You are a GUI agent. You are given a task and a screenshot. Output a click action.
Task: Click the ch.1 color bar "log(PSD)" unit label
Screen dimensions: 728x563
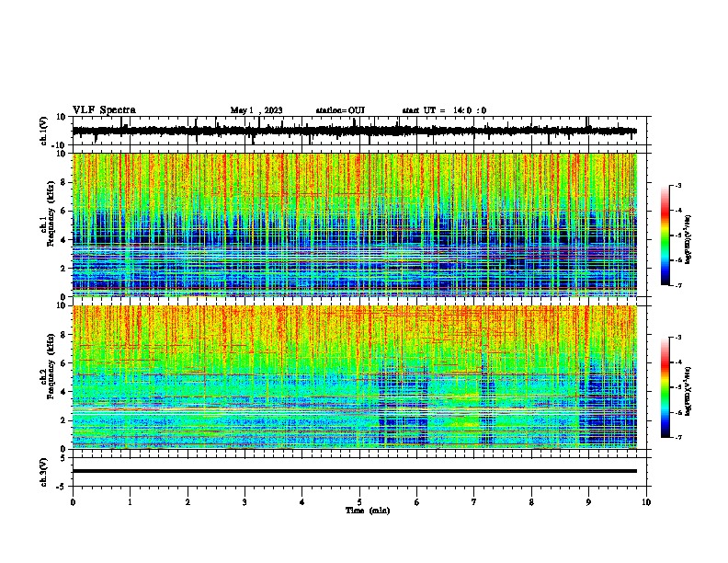pos(688,239)
